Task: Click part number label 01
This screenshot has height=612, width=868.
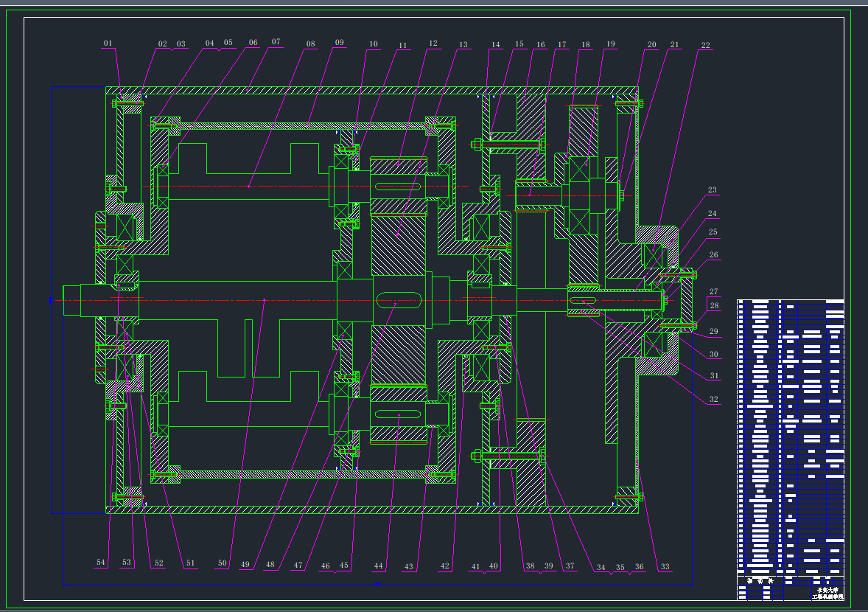Action: 108,44
